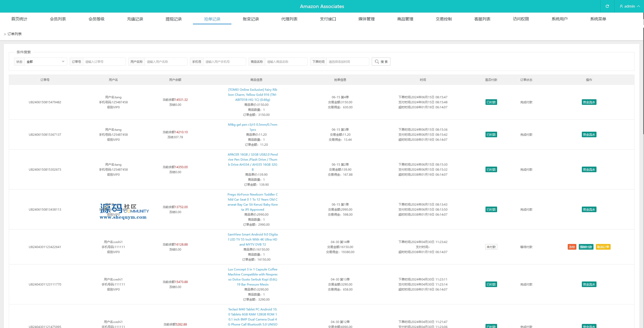Open the admin user menu

pyautogui.click(x=629, y=6)
